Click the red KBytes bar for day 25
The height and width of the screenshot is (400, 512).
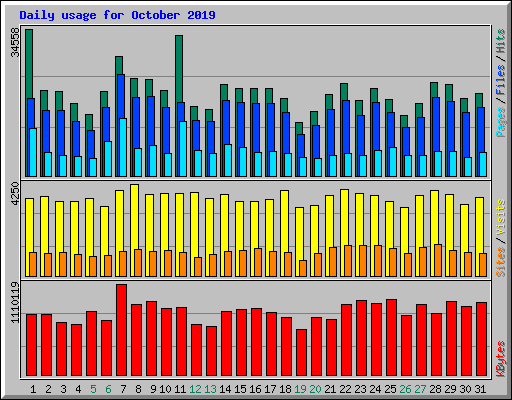click(x=392, y=338)
